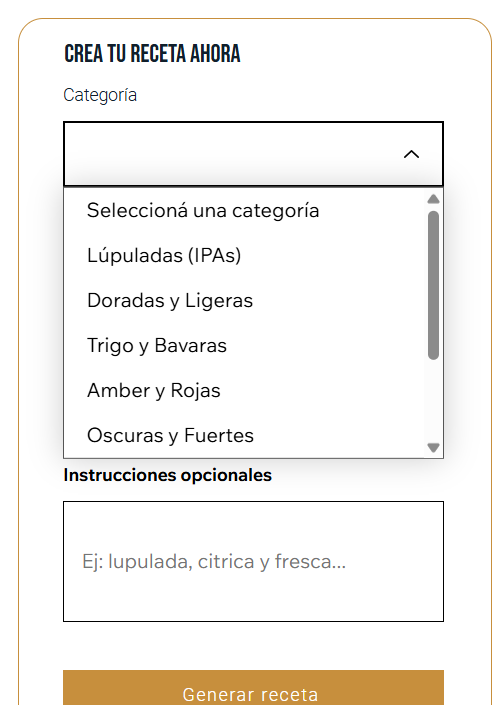Screen dimensions: 499x705
Task: Choose the Lúpuladas (IPAs) category
Action: [244, 255]
